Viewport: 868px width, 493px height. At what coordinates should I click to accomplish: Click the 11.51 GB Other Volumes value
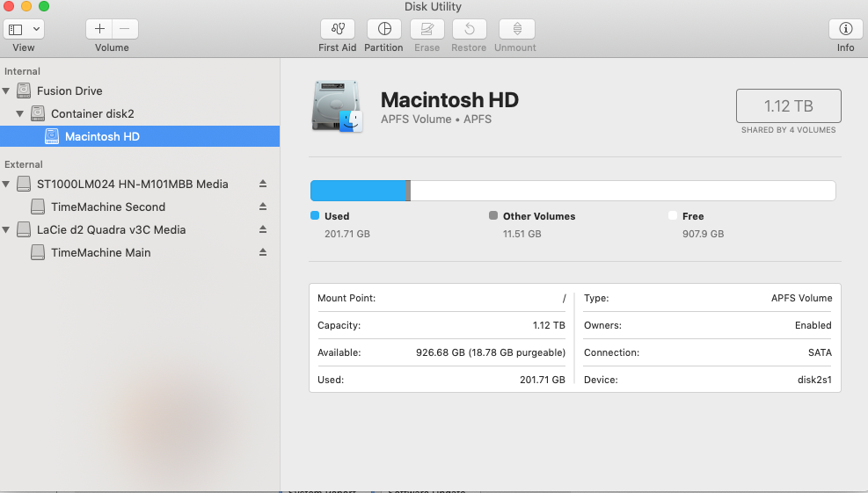point(522,234)
